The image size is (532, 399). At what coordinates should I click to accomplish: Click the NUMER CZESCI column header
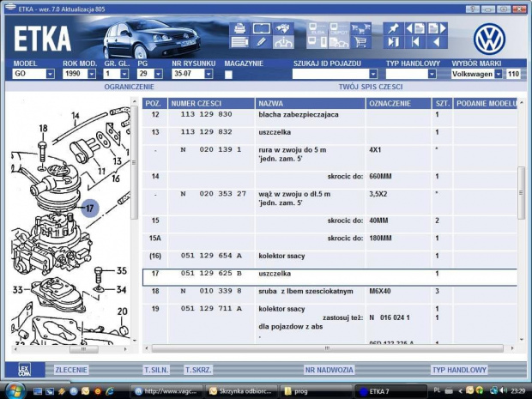[x=211, y=104]
